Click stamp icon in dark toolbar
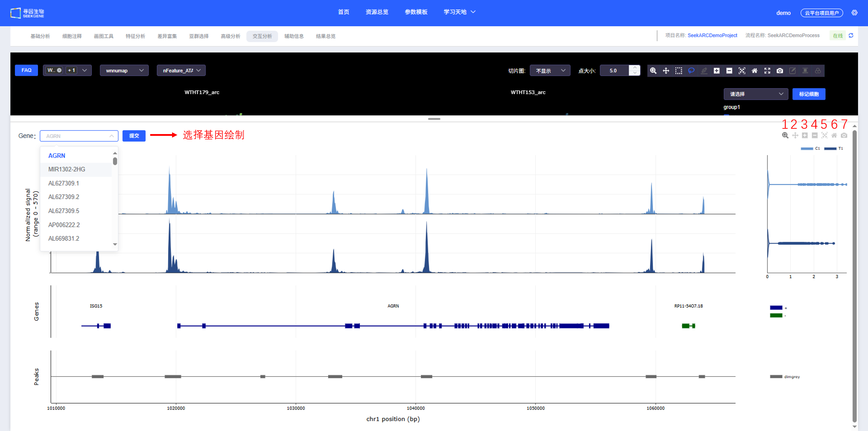Image resolution: width=868 pixels, height=431 pixels. 805,70
